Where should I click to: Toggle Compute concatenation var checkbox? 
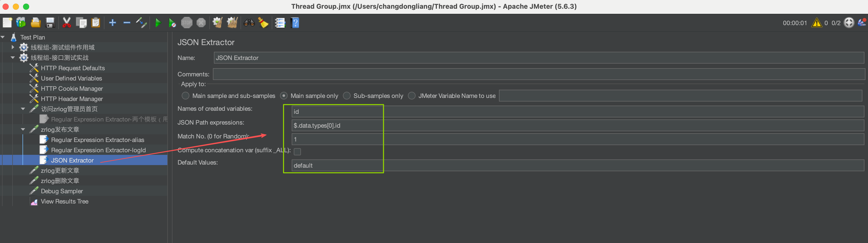pyautogui.click(x=297, y=151)
